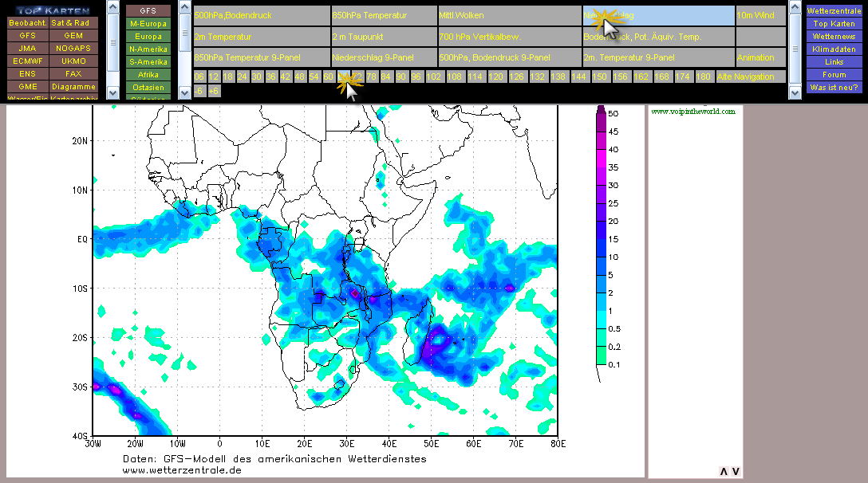The width and height of the screenshot is (868, 483).
Task: Jump to forecast hour 96
Action: point(416,77)
